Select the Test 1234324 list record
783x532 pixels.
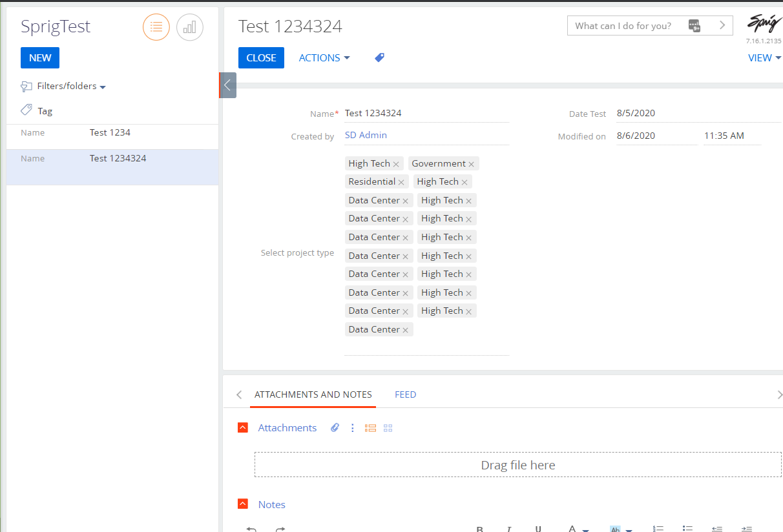click(x=112, y=167)
